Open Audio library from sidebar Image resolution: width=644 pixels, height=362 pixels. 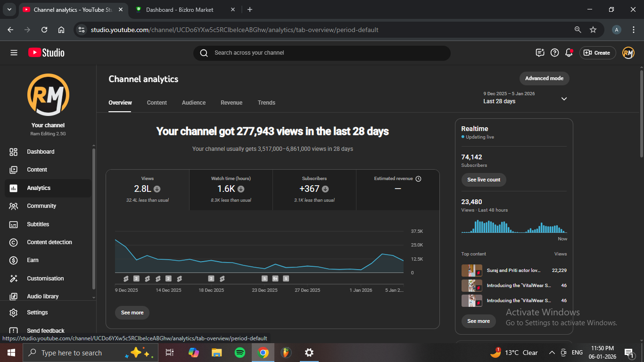click(42, 296)
